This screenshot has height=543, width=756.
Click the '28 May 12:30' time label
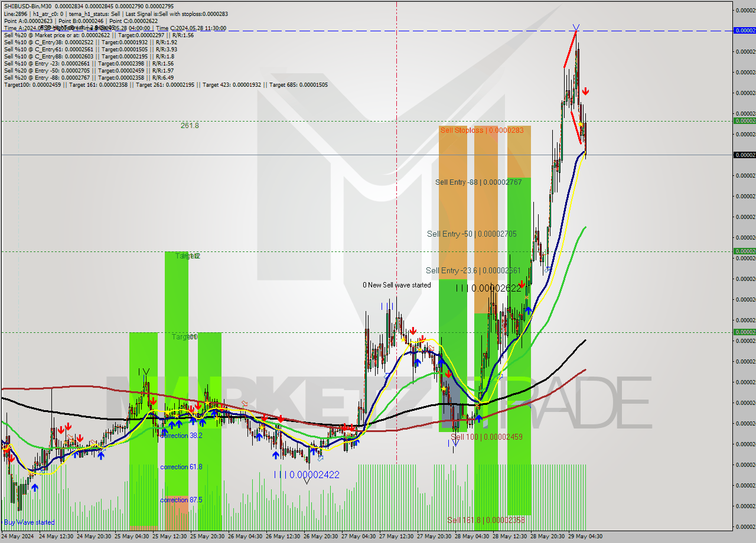click(x=510, y=537)
